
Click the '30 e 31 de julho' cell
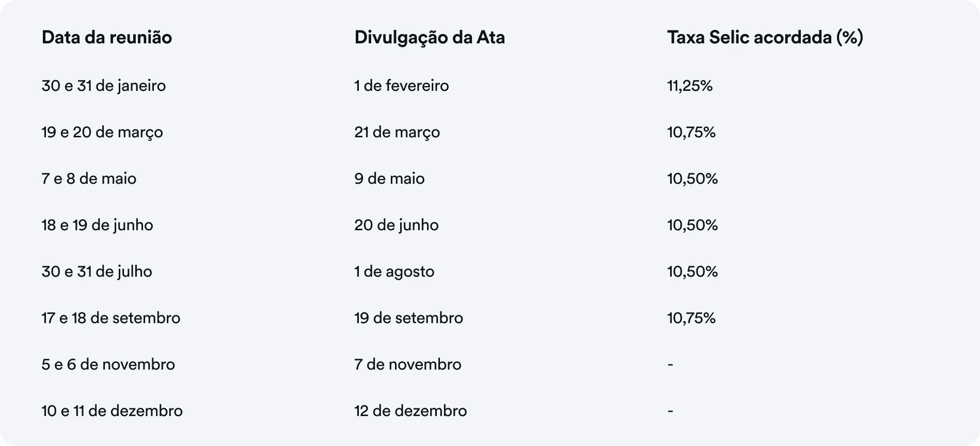pos(97,272)
